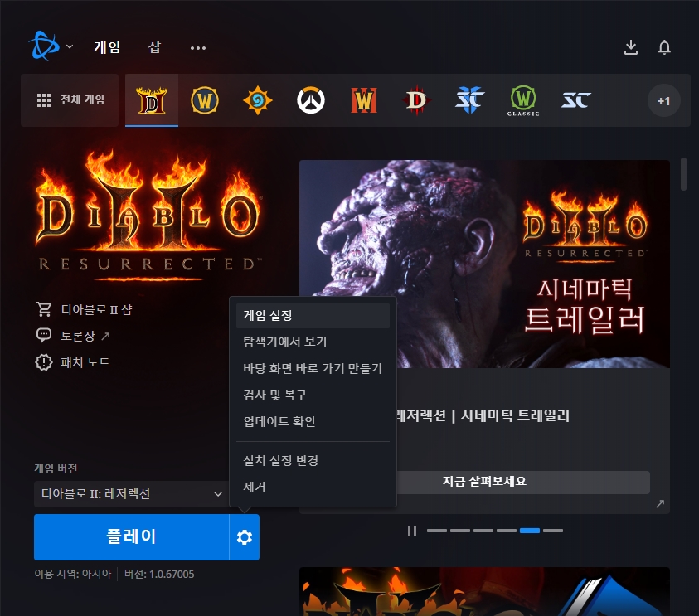Pause the news carousel
This screenshot has width=699, height=616.
point(412,531)
